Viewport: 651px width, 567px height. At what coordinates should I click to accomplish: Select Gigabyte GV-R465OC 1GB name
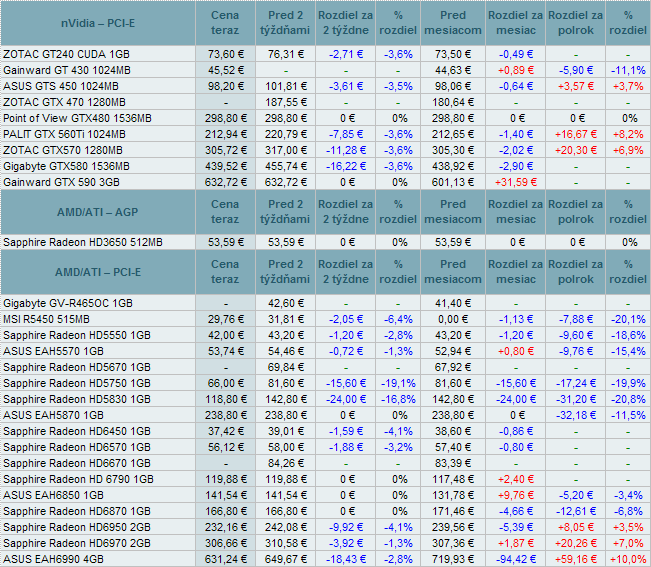[68, 303]
